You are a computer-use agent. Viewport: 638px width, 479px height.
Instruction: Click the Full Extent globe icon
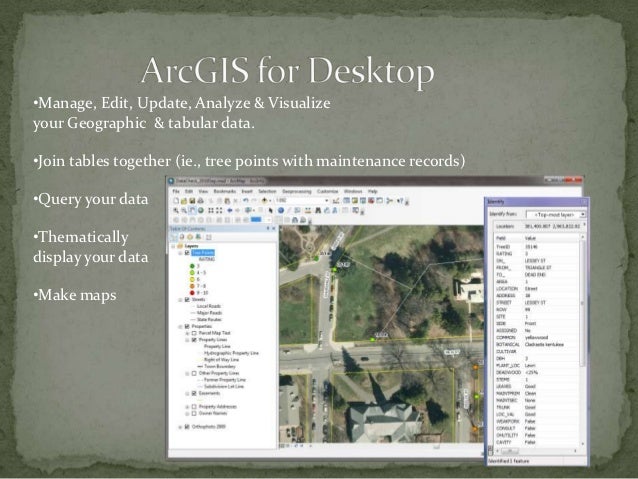(201, 210)
